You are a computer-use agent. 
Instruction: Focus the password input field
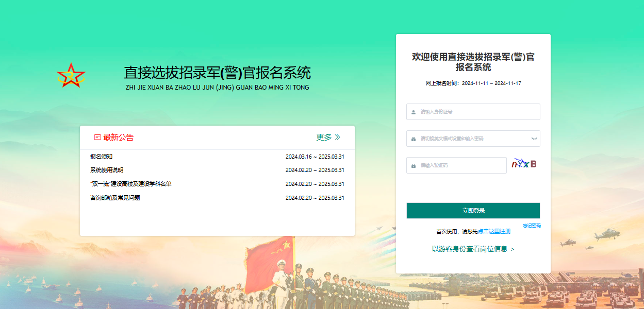tap(473, 139)
